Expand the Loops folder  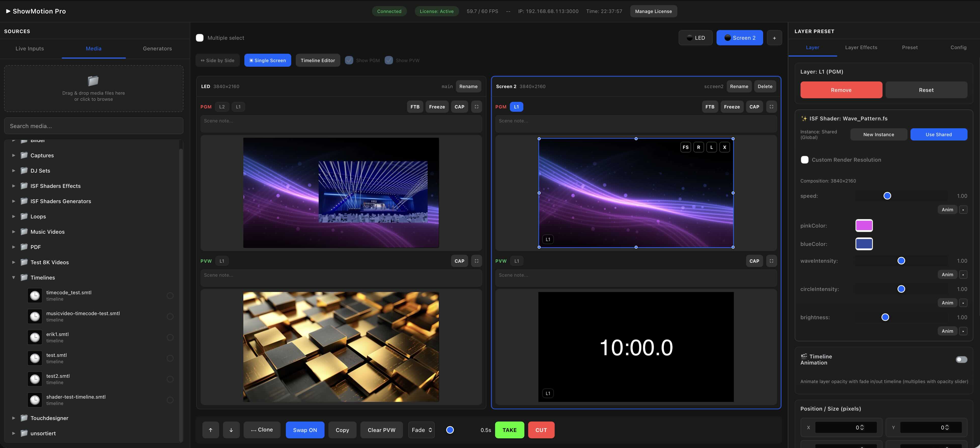(13, 216)
